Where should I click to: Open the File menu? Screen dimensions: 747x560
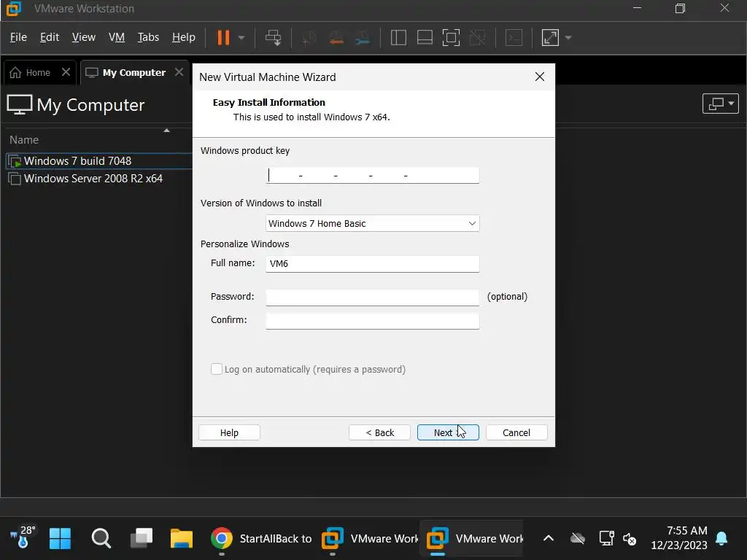(18, 37)
